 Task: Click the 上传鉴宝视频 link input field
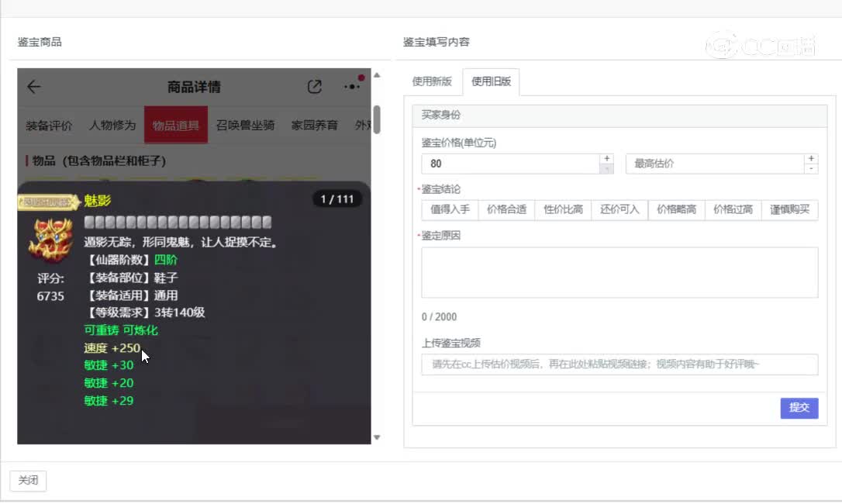pos(619,364)
